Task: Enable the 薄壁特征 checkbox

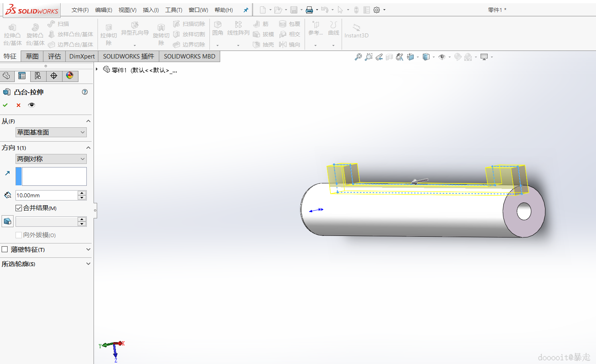Action: 5,249
